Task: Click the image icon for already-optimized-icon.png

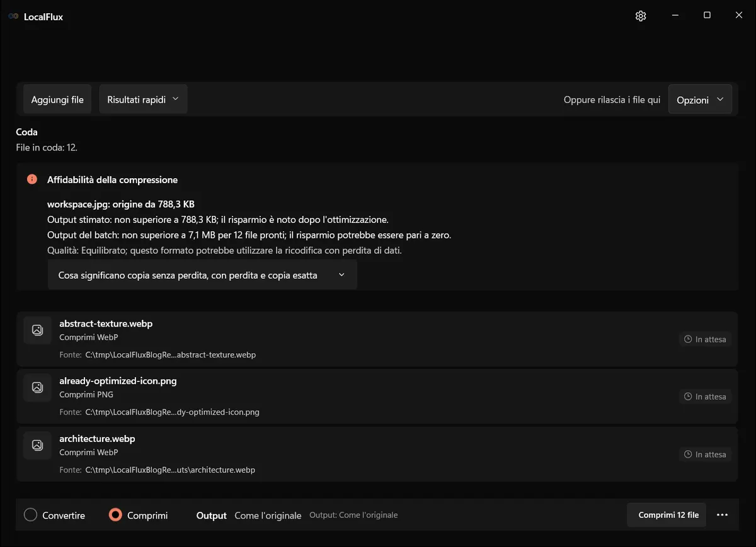Action: [x=37, y=388]
